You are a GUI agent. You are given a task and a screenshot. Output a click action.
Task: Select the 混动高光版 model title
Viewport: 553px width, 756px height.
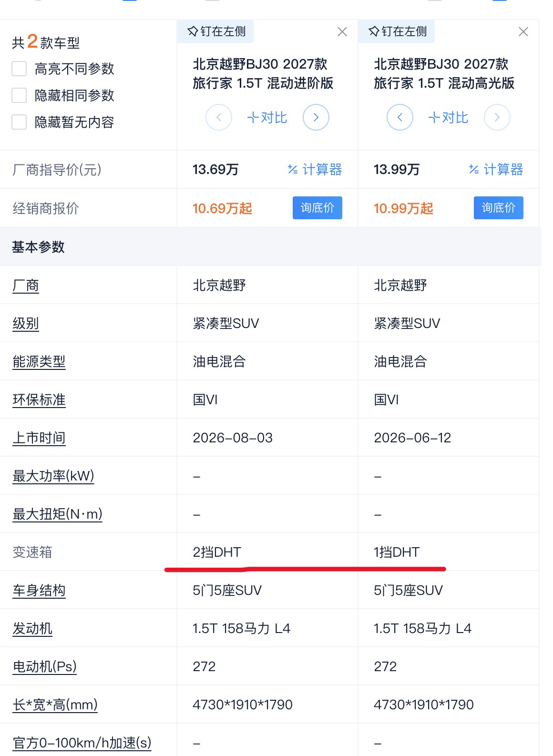point(444,73)
